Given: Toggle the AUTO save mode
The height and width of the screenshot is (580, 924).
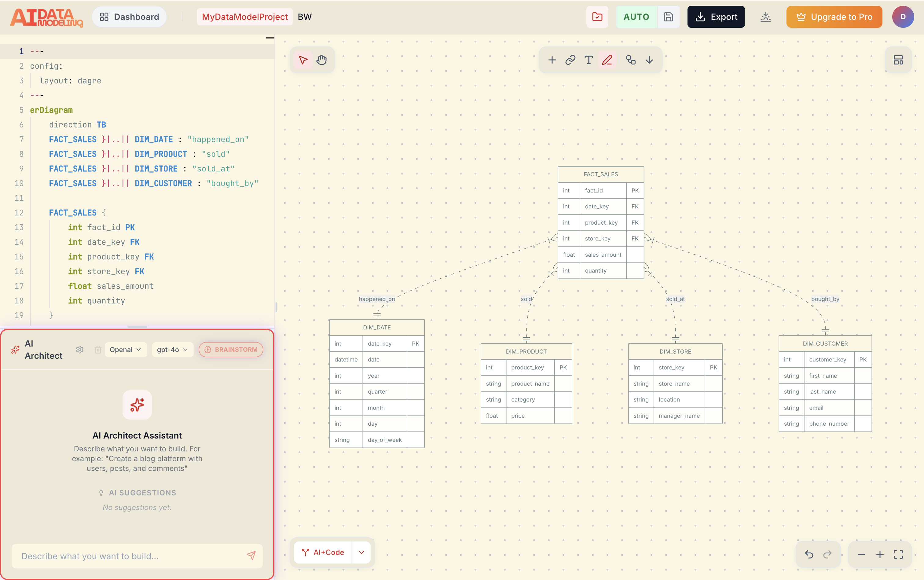Looking at the screenshot, I should (x=636, y=17).
